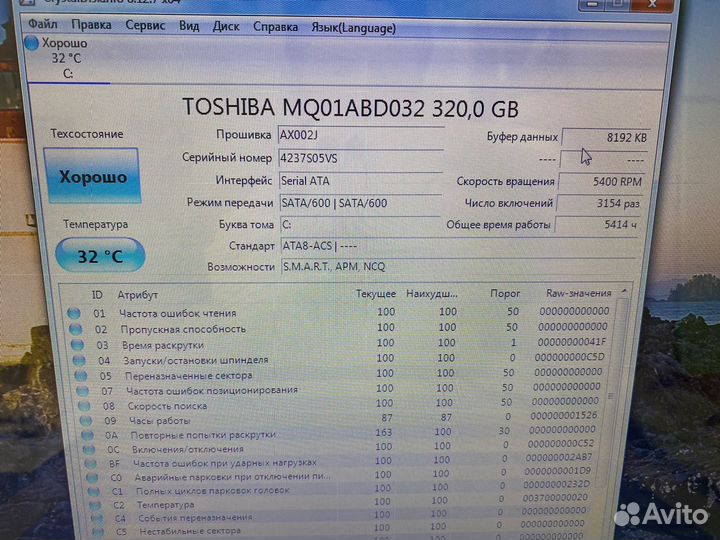720x540 pixels.
Task: Click the Serial ATA interface field
Action: coord(360,181)
